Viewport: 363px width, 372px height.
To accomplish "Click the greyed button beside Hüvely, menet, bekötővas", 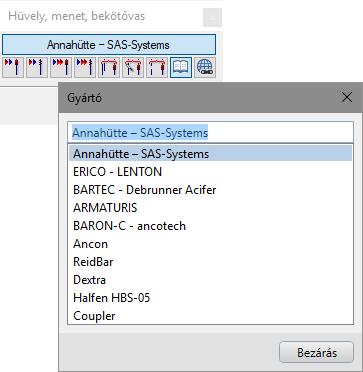I will pos(212,17).
